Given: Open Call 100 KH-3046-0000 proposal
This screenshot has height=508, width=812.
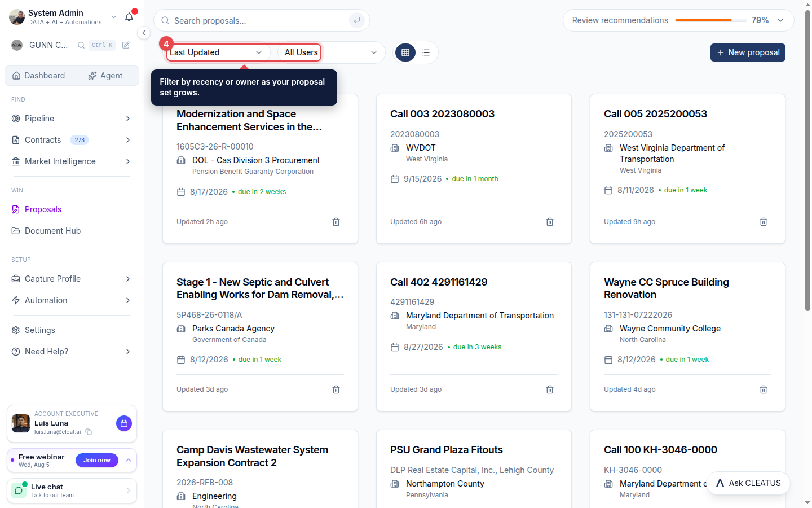Looking at the screenshot, I should (660, 450).
